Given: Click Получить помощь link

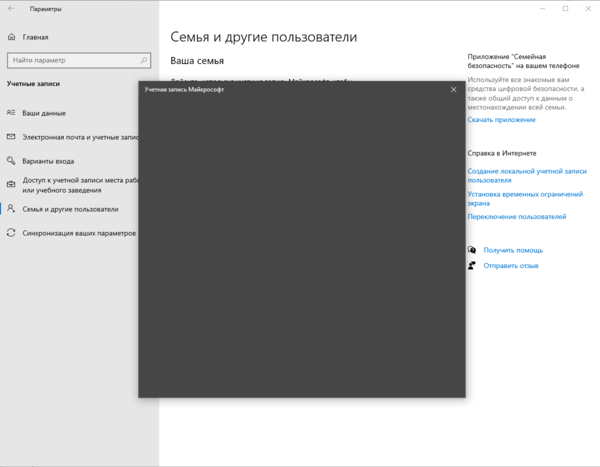Looking at the screenshot, I should tap(513, 250).
